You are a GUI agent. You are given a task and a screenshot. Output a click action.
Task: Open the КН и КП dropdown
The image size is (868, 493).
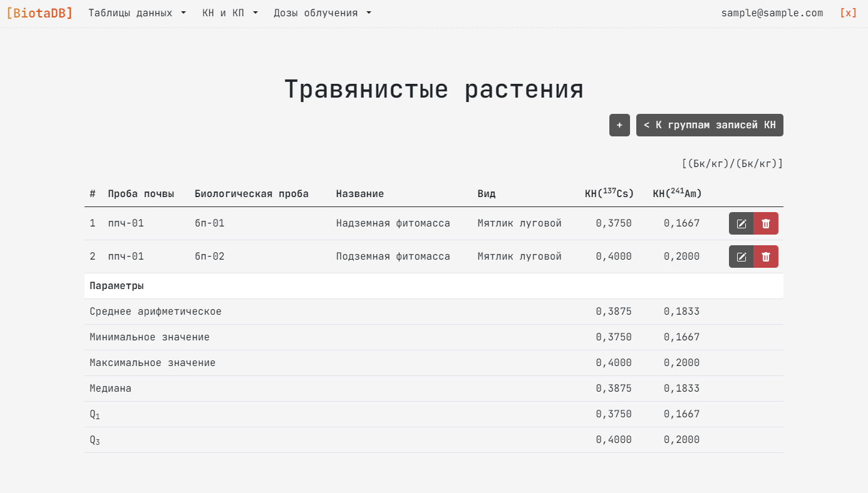coord(230,13)
